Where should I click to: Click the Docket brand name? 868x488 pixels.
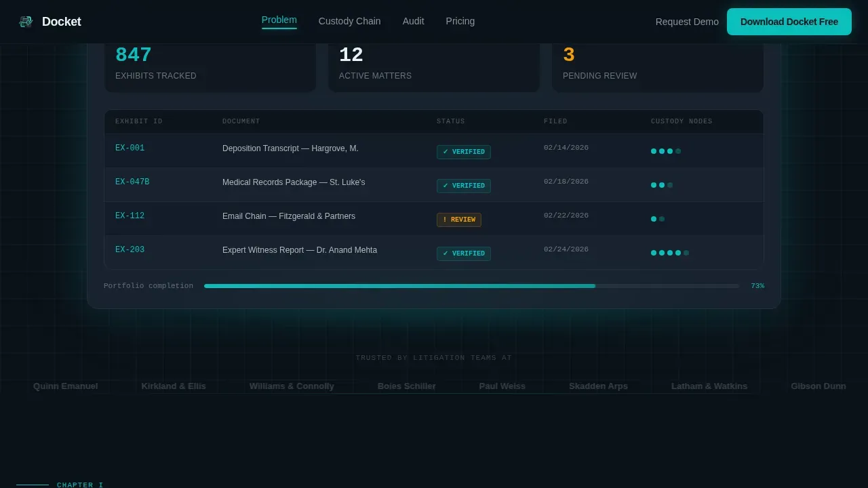61,22
